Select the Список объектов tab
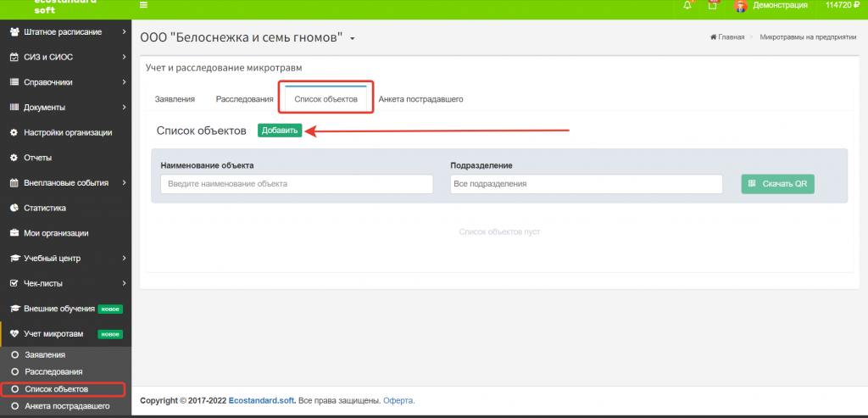868x418 pixels. (x=326, y=100)
